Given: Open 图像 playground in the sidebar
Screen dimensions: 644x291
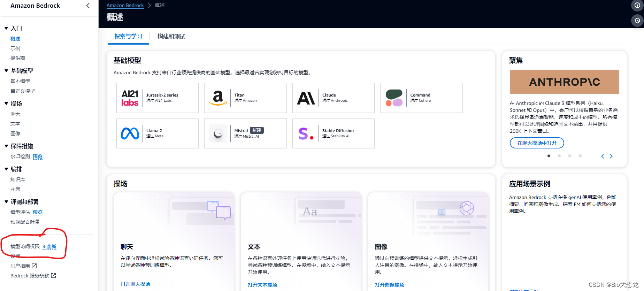Looking at the screenshot, I should 15,133.
